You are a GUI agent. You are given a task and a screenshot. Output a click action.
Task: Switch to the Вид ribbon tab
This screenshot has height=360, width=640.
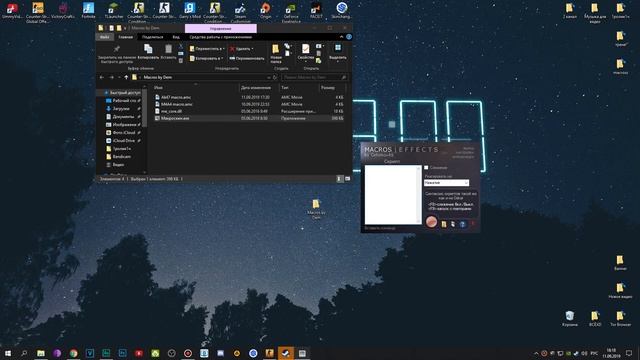point(176,37)
